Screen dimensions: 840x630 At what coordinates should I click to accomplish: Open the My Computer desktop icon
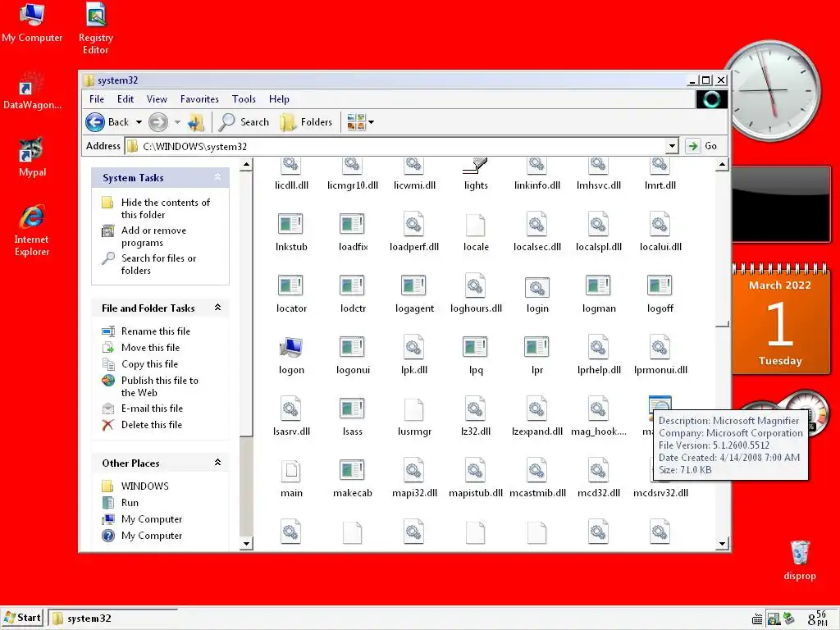[x=32, y=22]
